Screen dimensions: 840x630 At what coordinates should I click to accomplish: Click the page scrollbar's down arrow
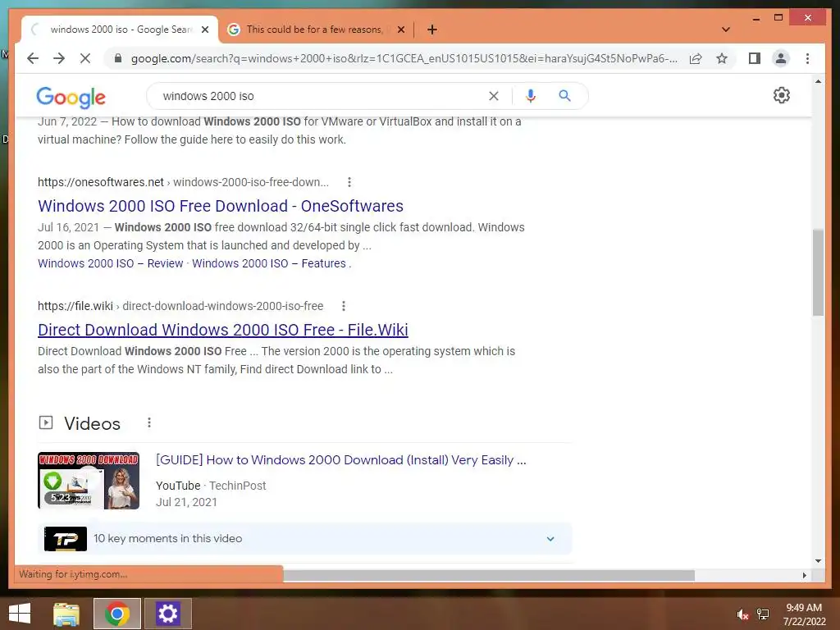point(818,561)
